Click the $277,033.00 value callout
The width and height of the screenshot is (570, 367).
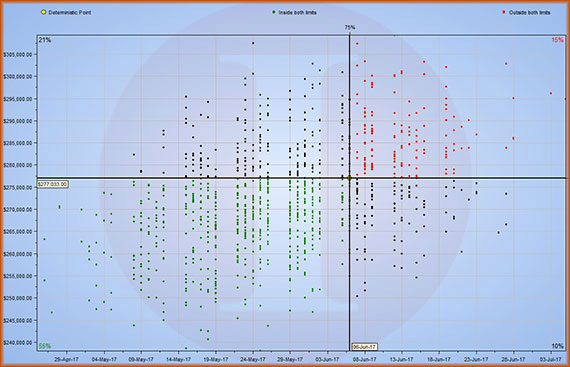(x=52, y=184)
